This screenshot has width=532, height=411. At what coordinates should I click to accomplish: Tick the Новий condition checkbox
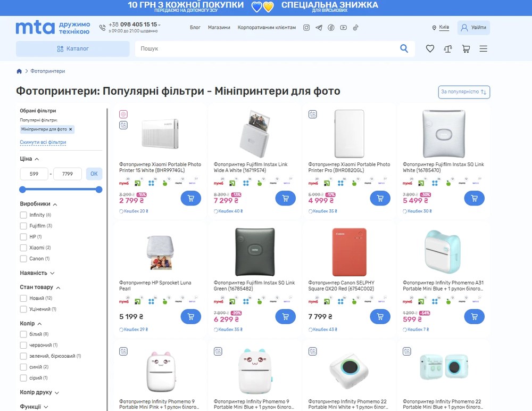[23, 299]
